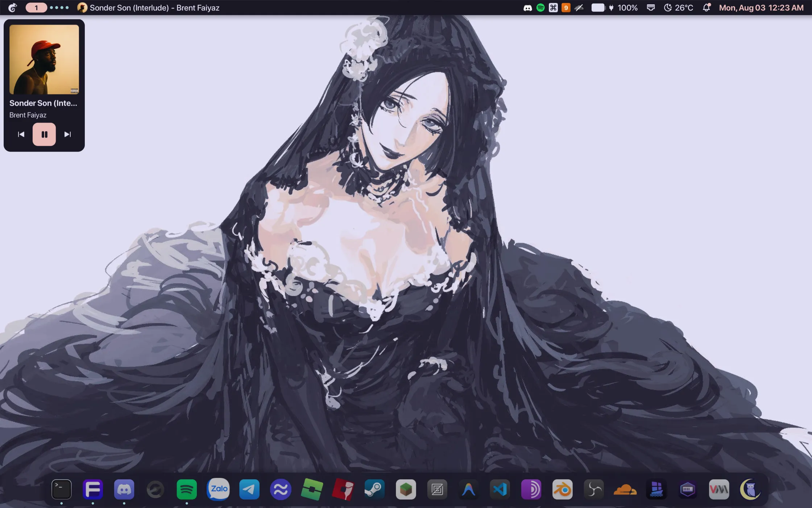Launch the container ship dock icon
This screenshot has width=812, height=508.
coord(656,489)
